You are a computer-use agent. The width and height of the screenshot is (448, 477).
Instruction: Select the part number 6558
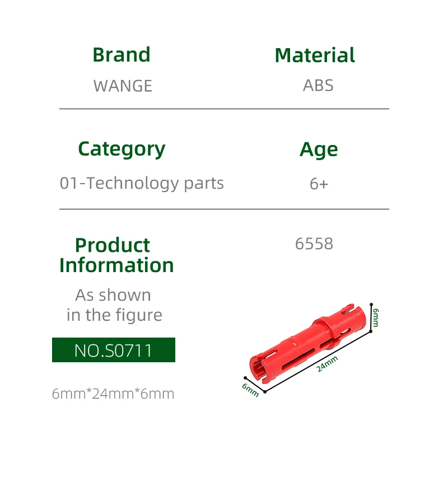pos(314,244)
